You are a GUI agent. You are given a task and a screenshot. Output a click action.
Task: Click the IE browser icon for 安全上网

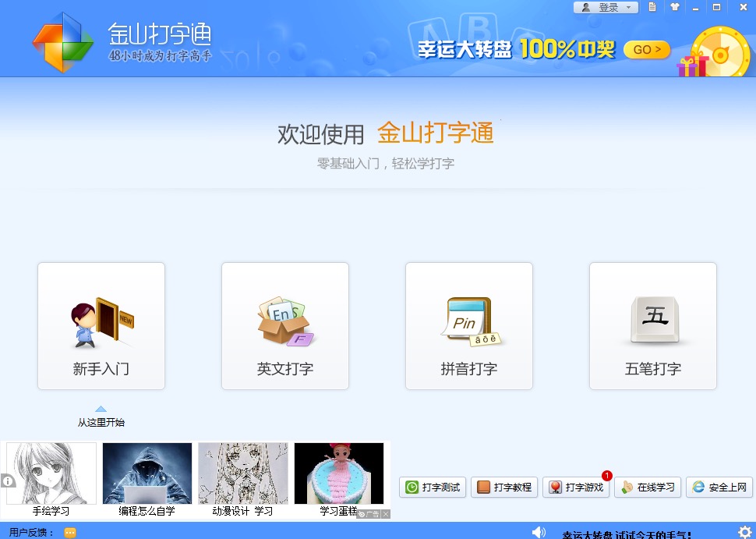(x=698, y=488)
